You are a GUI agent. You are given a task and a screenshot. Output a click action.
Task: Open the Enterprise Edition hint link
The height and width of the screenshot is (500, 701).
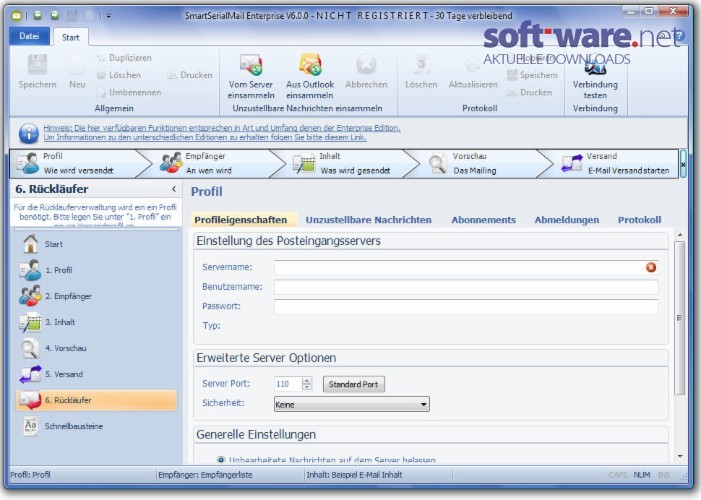click(222, 128)
